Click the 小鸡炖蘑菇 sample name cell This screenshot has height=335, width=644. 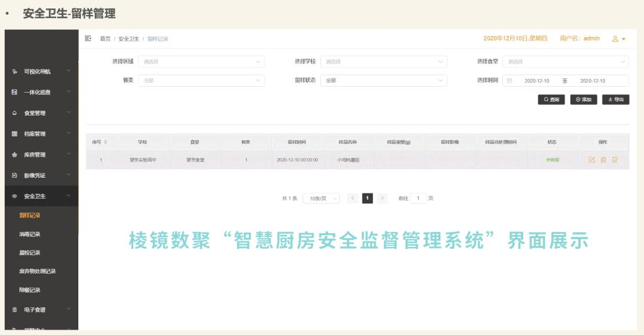click(x=348, y=160)
